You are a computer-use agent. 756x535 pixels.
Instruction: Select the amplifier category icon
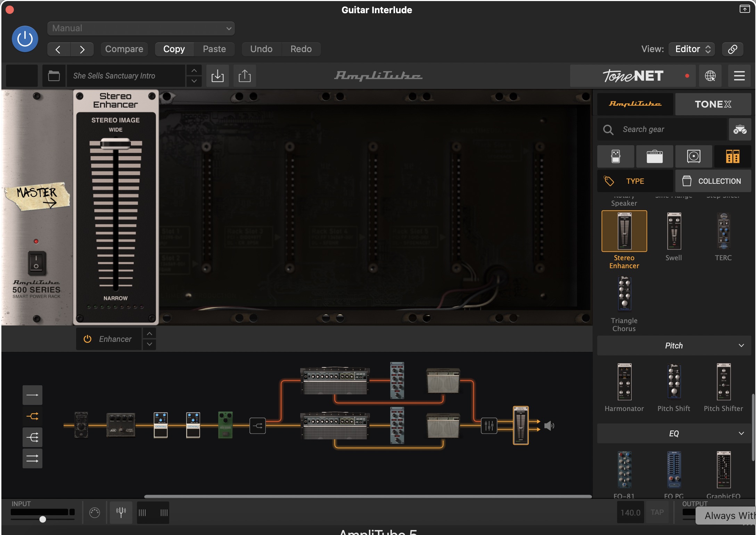(x=655, y=156)
